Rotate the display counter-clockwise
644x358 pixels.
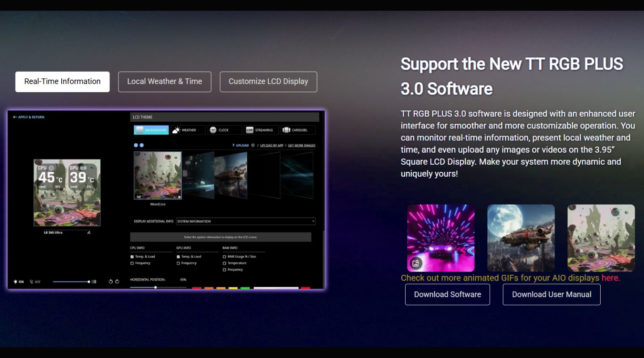(110, 281)
